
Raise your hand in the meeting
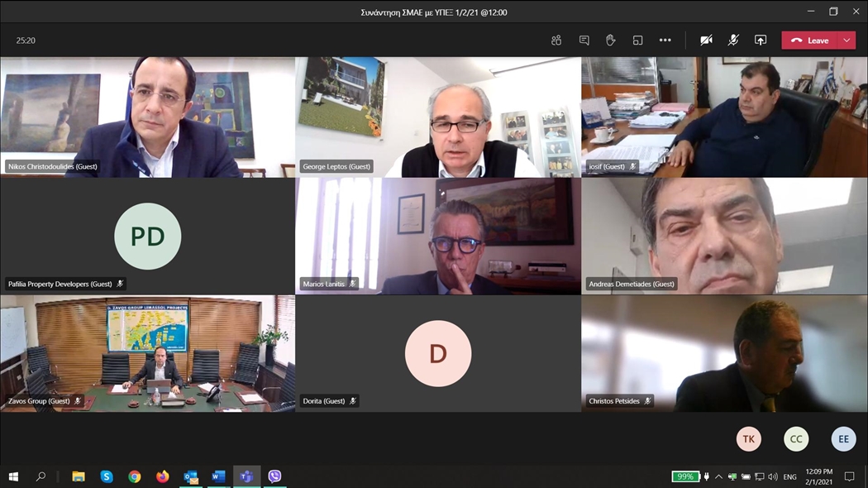(x=611, y=41)
